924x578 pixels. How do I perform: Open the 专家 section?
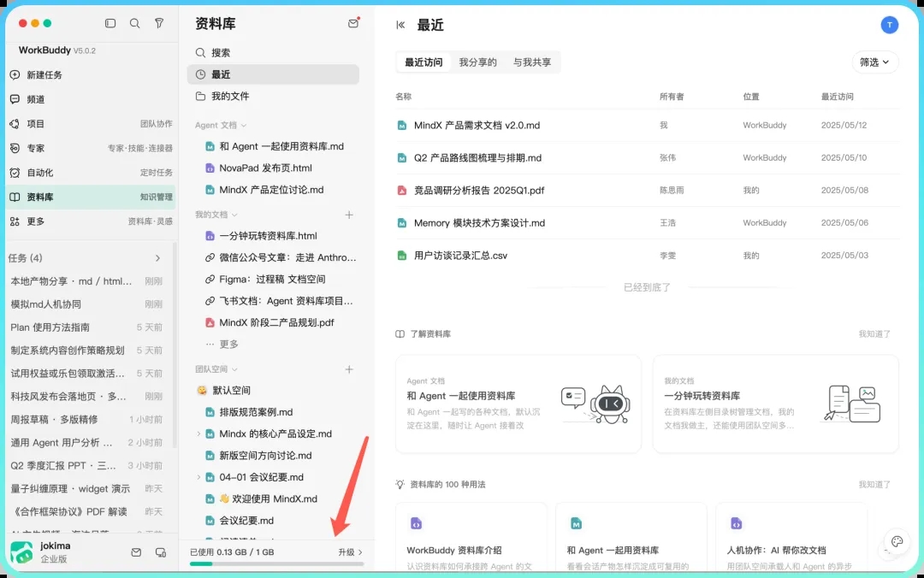(92, 149)
